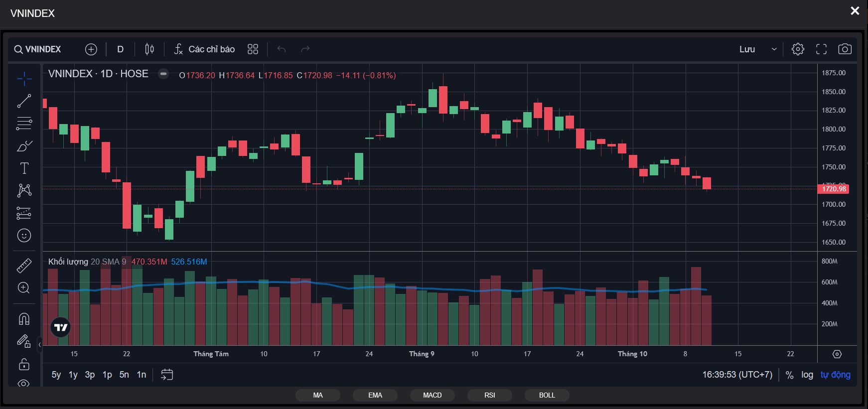The image size is (868, 409).
Task: Add the BOLL indicator
Action: tap(547, 395)
